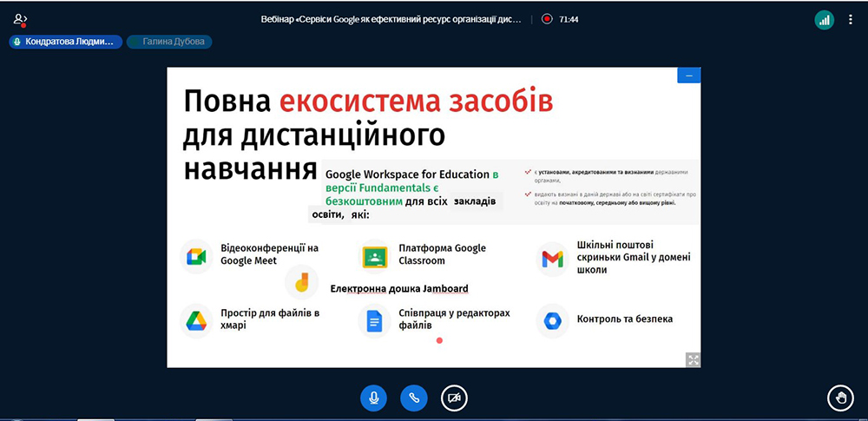Image resolution: width=868 pixels, height=421 pixels.
Task: Select talker Кондратова Людмила chip
Action: [x=65, y=42]
